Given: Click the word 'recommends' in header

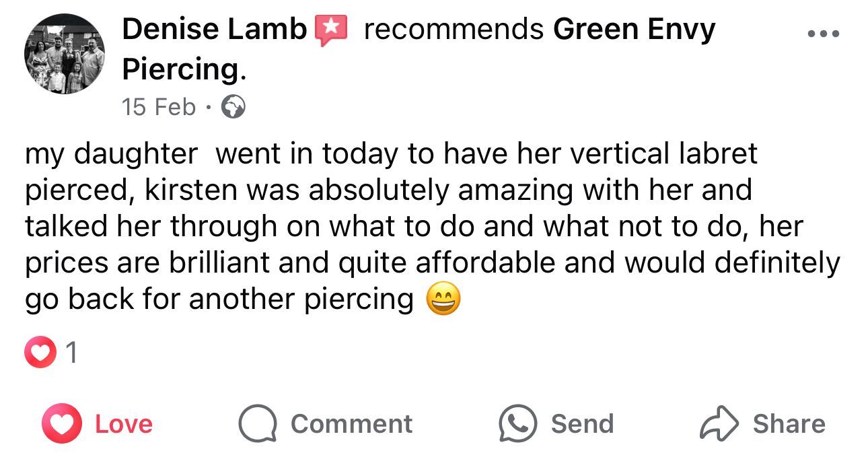Looking at the screenshot, I should pyautogui.click(x=454, y=30).
